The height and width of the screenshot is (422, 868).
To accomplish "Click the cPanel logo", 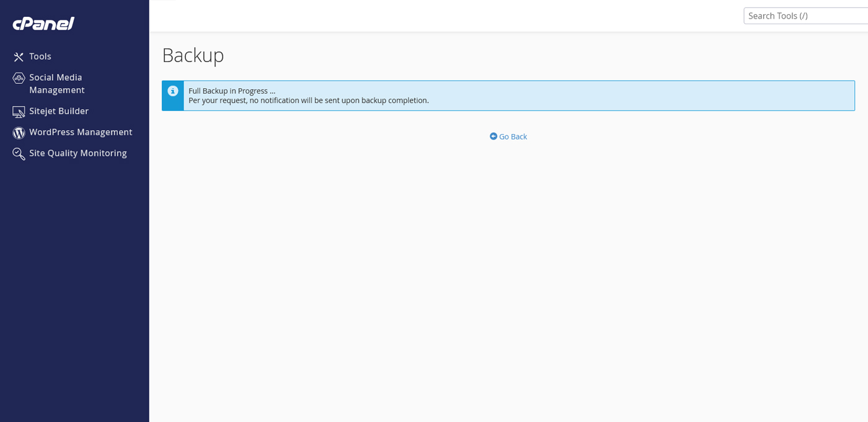I will [43, 24].
